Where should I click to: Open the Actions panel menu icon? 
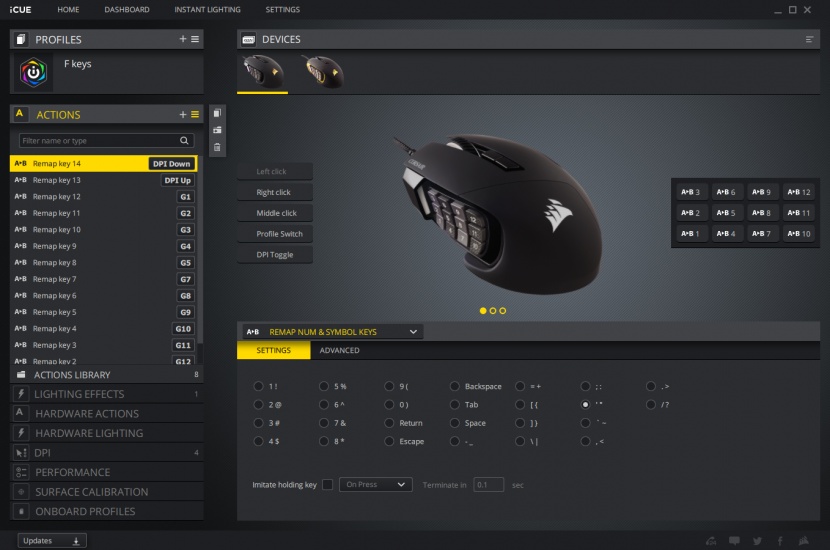point(195,114)
